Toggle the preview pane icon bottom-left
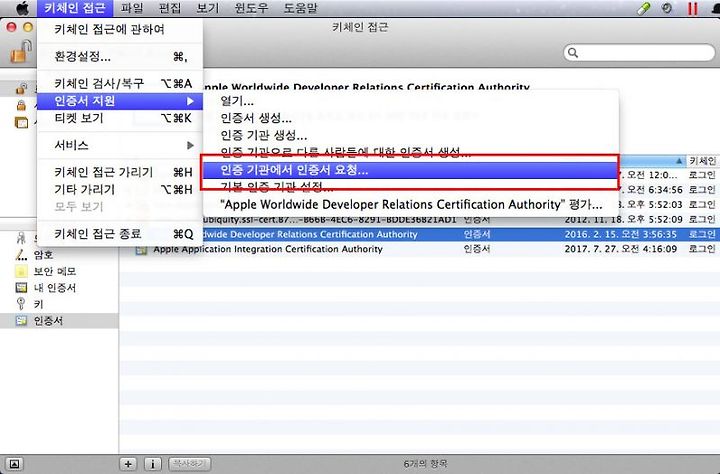 [x=14, y=464]
